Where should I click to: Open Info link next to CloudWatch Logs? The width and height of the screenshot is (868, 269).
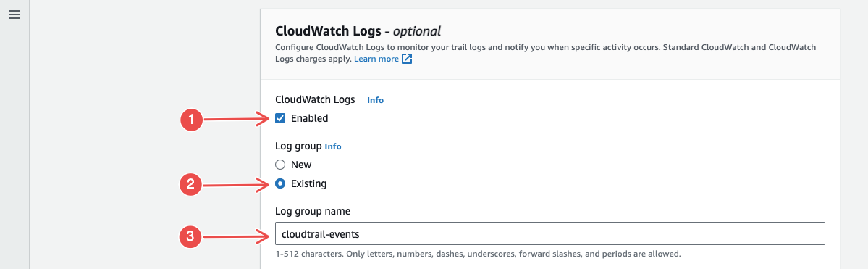375,100
